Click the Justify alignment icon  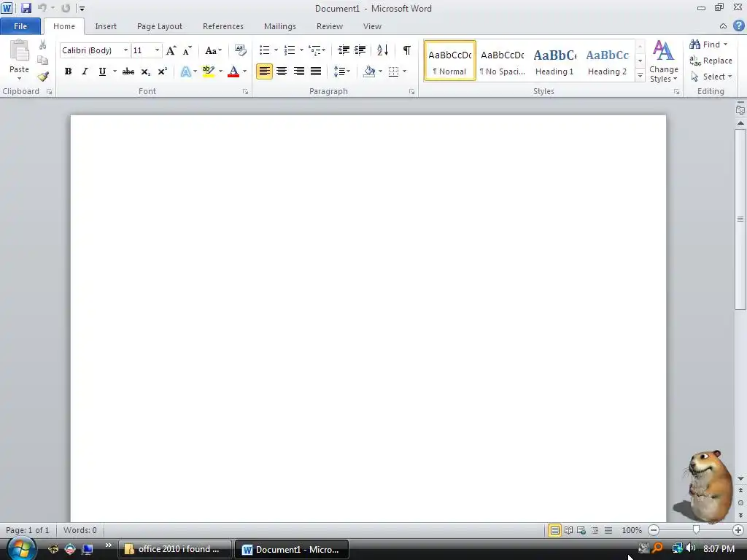coord(316,71)
